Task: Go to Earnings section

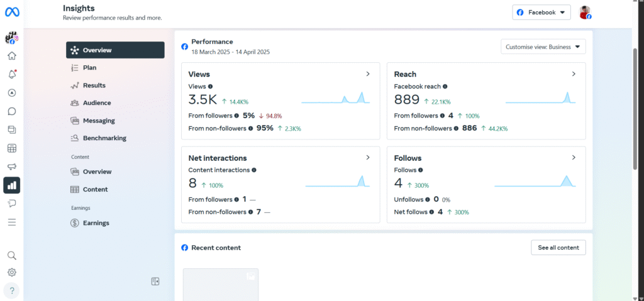Action: (x=96, y=223)
